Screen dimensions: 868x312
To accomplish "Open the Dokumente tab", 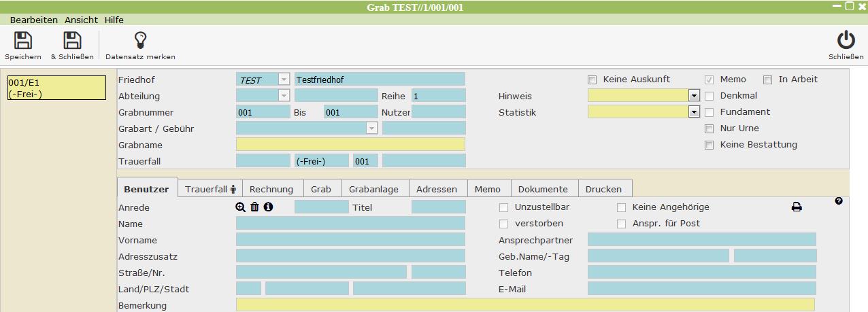I will pyautogui.click(x=543, y=190).
